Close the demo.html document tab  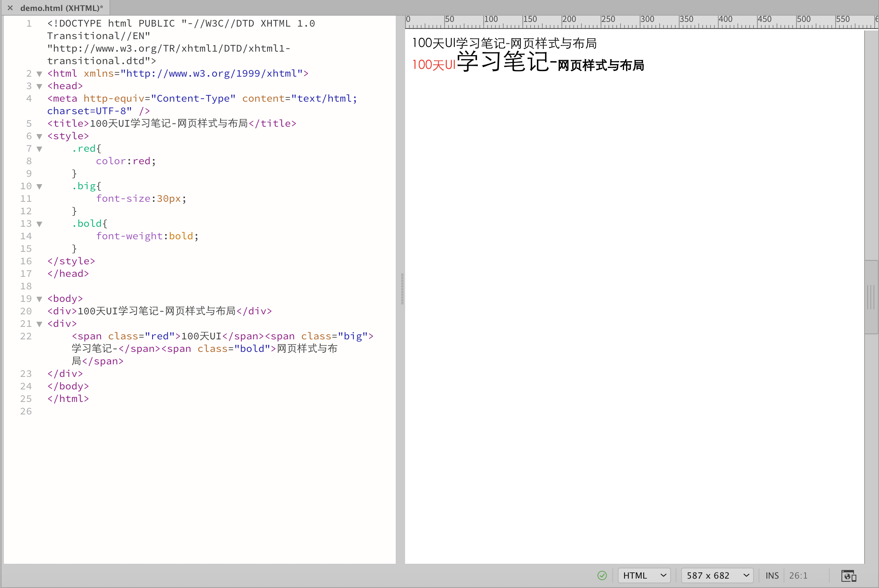[10, 8]
